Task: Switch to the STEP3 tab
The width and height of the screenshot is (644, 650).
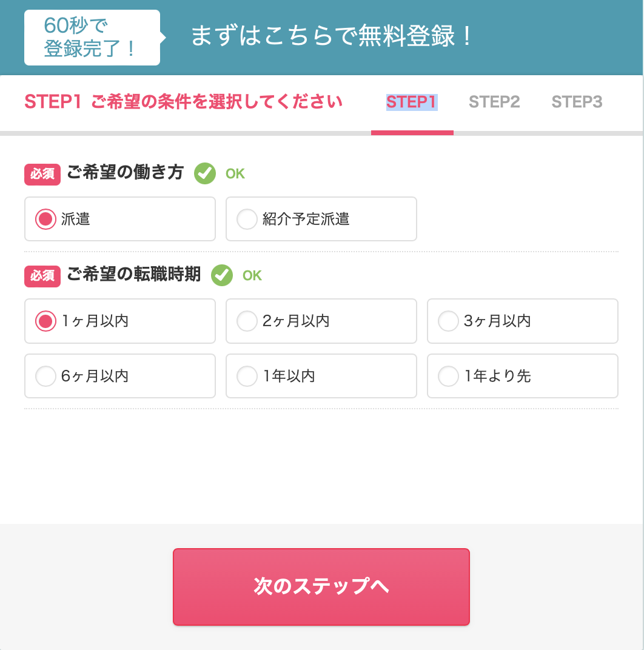Action: 577,102
